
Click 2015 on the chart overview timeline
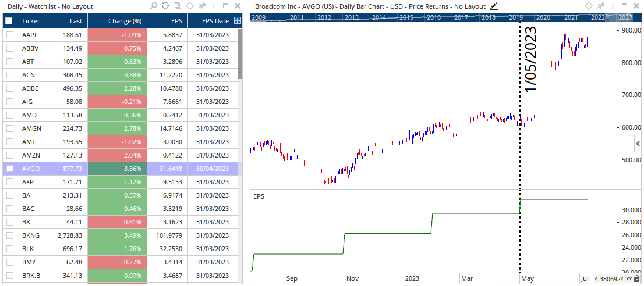406,17
